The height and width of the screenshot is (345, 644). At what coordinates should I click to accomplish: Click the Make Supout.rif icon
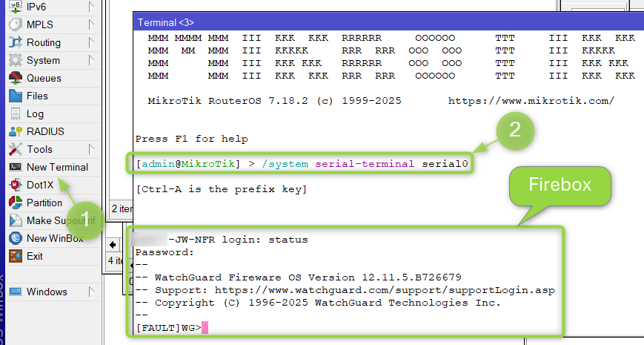16,220
